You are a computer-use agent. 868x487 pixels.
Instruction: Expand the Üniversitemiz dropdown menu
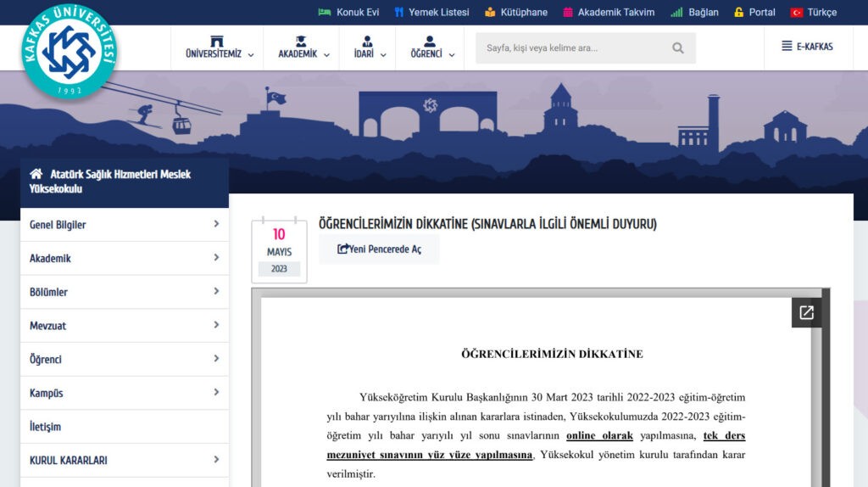[218, 48]
